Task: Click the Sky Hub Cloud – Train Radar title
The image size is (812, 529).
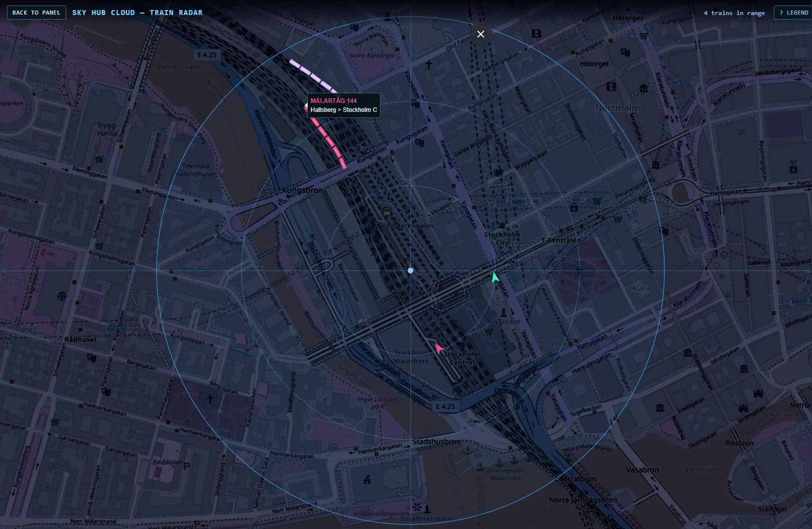Action: point(138,13)
